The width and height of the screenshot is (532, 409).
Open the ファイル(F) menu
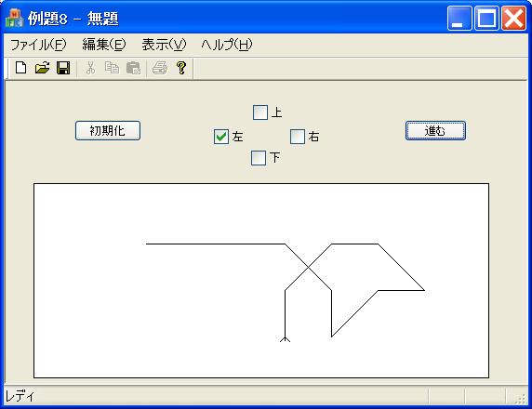coord(38,45)
